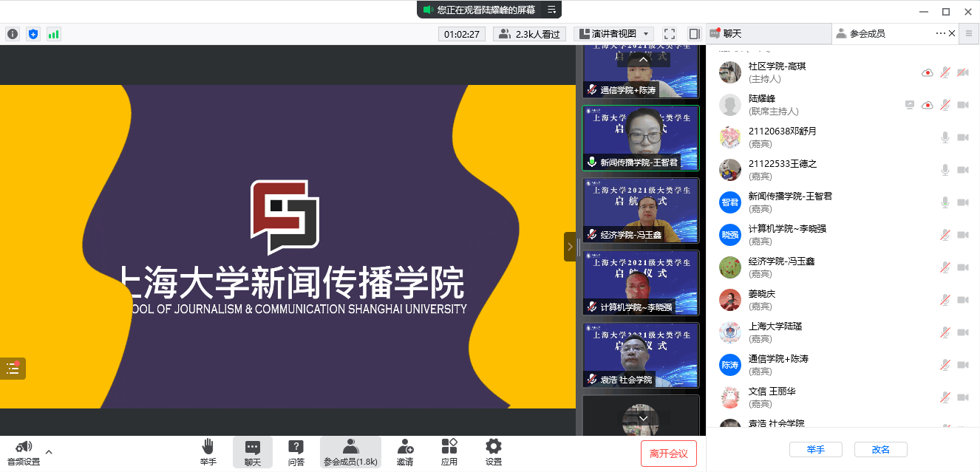This screenshot has width=980, height=472.
Task: Select 经济学院-冯玉鑫 name in the member list
Action: coord(780,261)
